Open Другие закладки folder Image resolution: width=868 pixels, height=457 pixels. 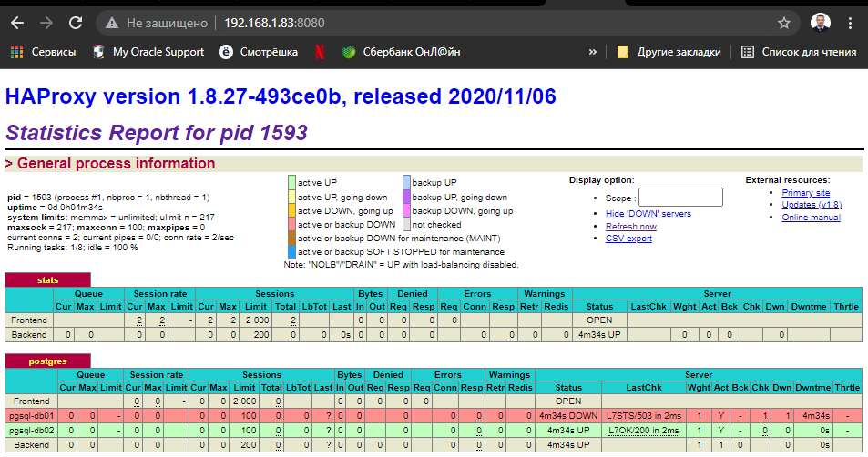[x=669, y=52]
